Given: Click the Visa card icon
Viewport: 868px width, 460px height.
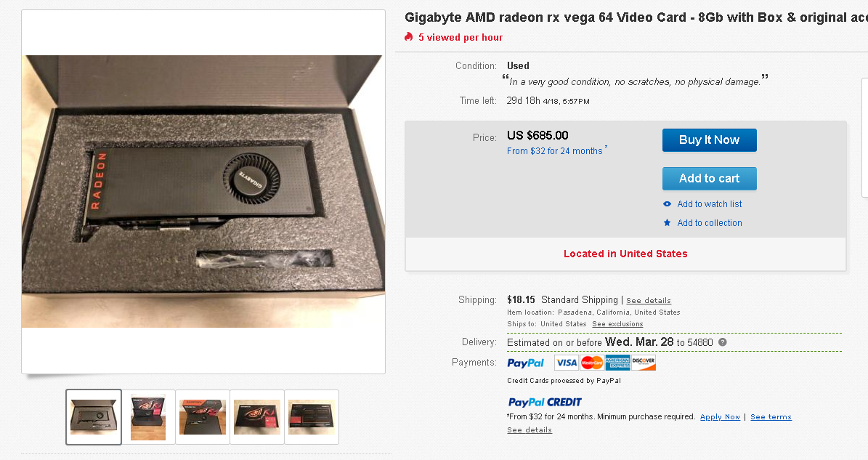Looking at the screenshot, I should (567, 363).
